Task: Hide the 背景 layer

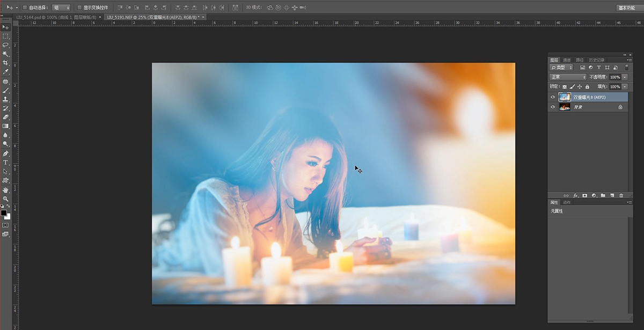Action: click(x=553, y=107)
